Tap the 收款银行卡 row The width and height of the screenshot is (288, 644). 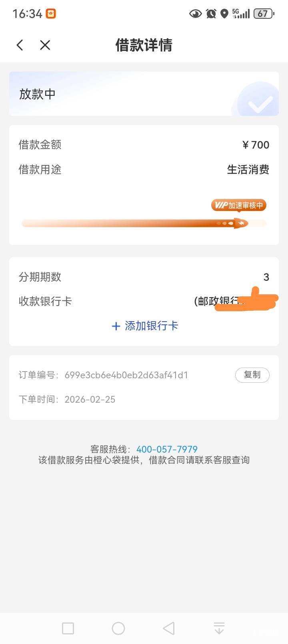tap(144, 301)
